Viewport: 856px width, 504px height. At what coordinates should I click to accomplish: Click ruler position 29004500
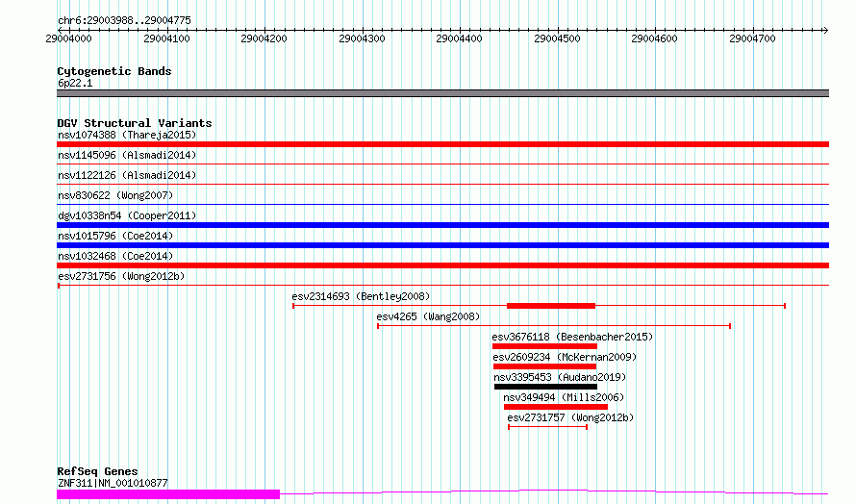coord(557,38)
